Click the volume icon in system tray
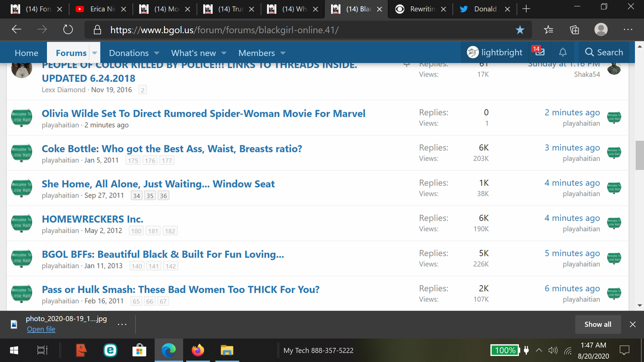Viewport: 644px width, 362px height. [x=553, y=350]
